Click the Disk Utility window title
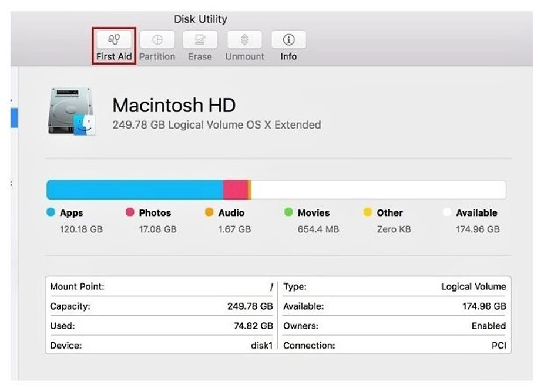The image size is (544, 392). point(200,19)
